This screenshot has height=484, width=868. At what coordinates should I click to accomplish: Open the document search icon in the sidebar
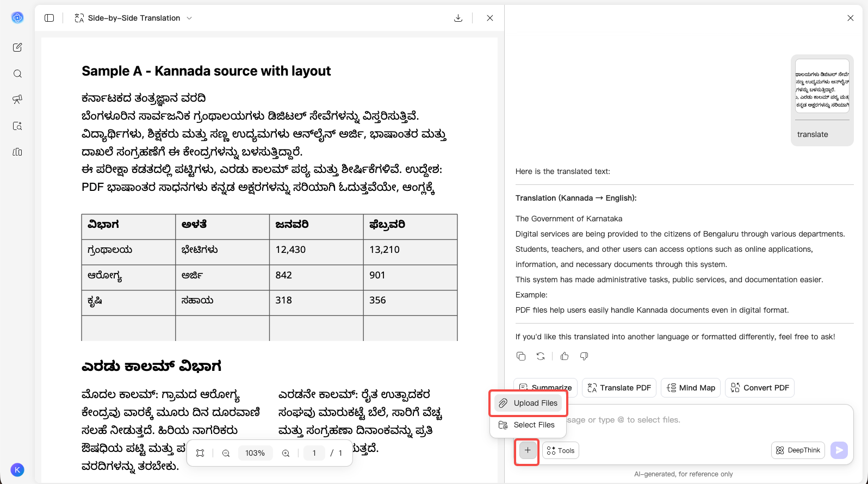pos(17,126)
